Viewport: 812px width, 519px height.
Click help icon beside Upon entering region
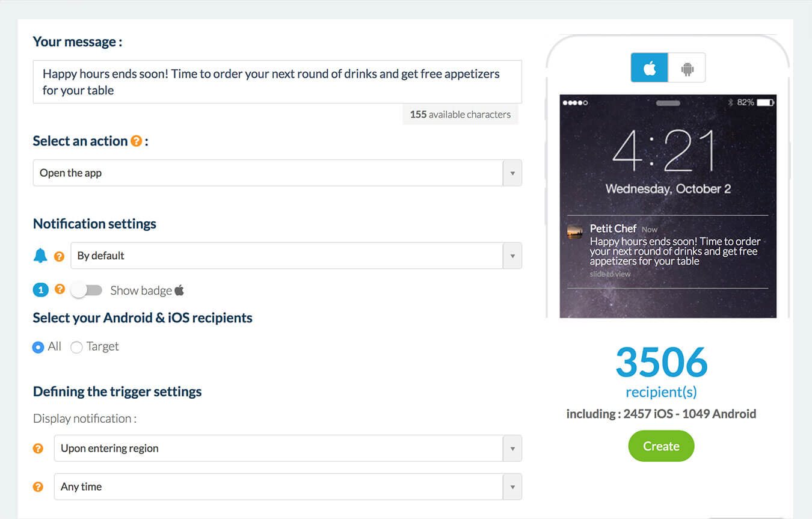point(38,448)
